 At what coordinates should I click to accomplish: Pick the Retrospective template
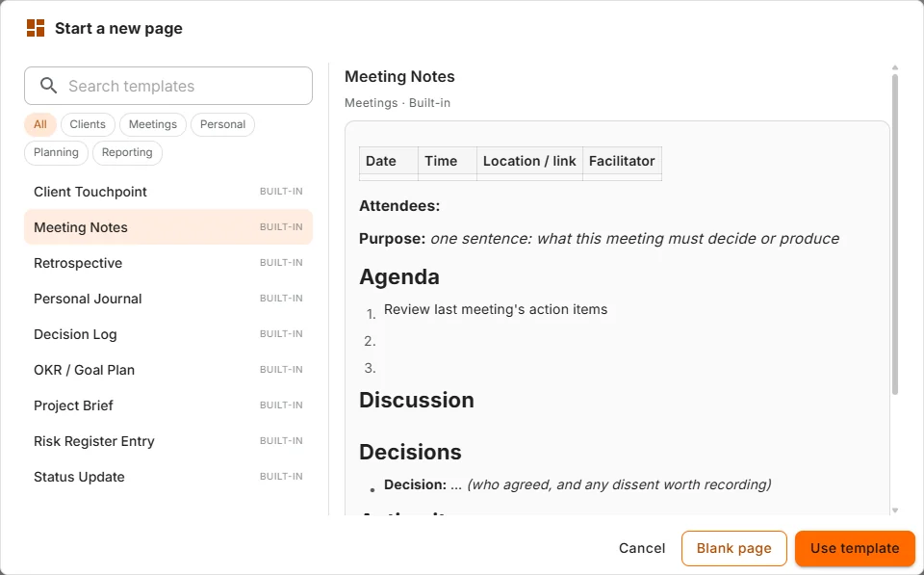click(168, 263)
